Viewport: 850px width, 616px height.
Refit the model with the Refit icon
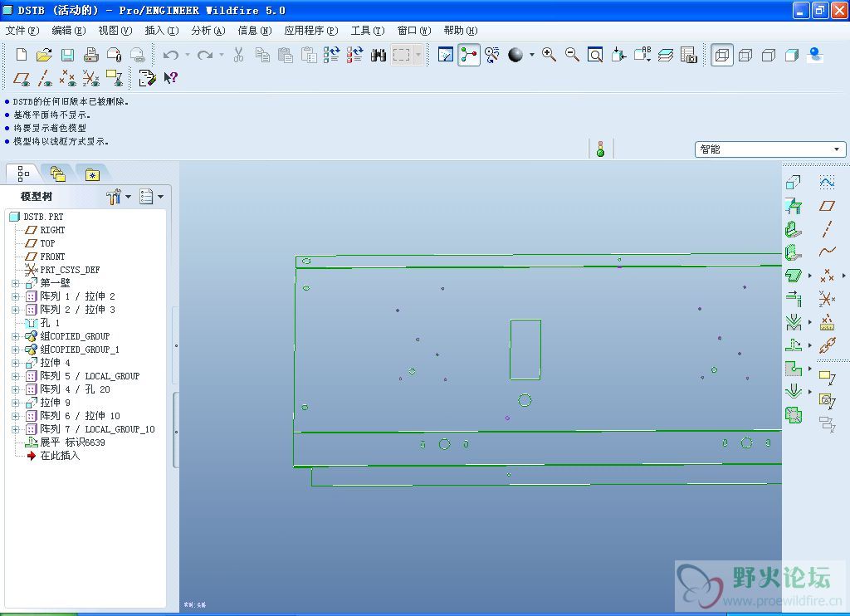[595, 55]
